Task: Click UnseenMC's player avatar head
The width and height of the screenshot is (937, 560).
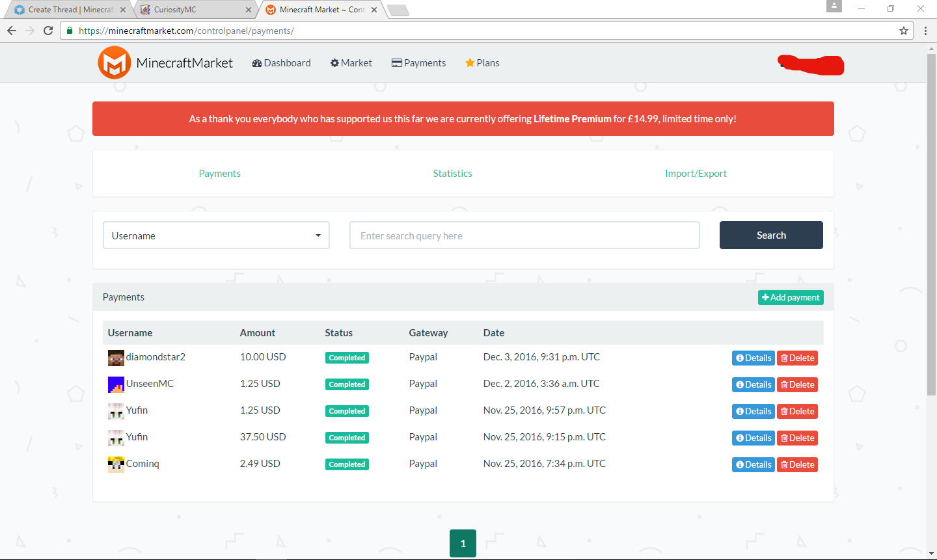Action: coord(116,385)
